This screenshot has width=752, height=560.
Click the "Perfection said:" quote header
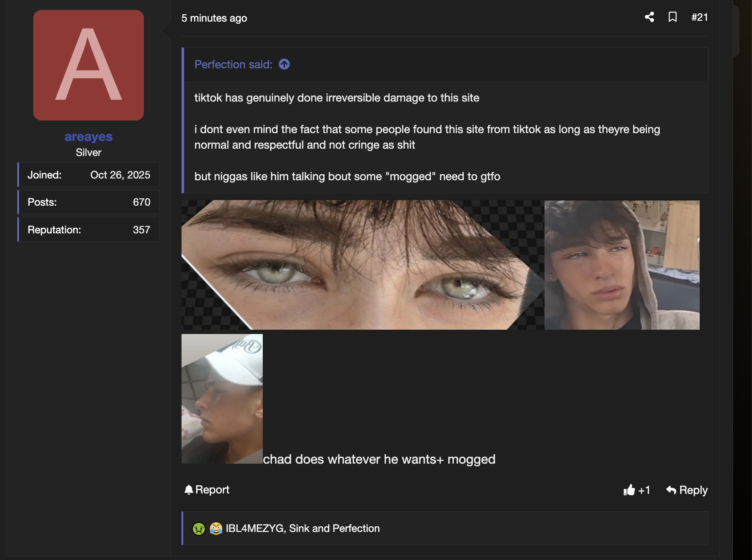[233, 64]
